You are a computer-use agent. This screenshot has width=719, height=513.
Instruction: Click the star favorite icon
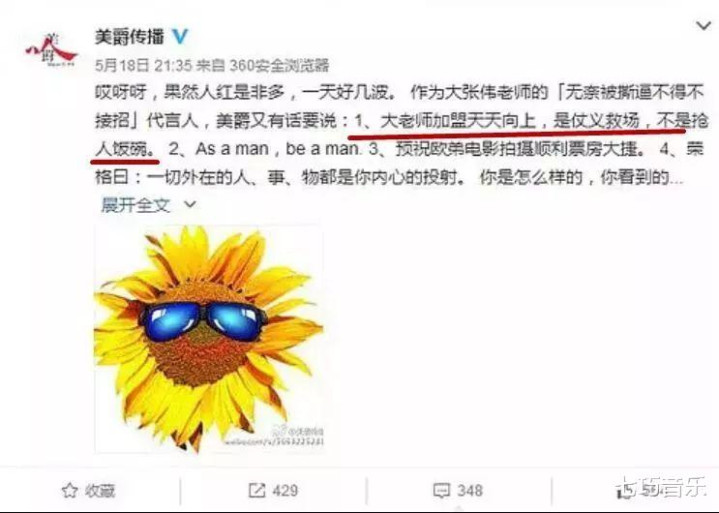(x=69, y=491)
